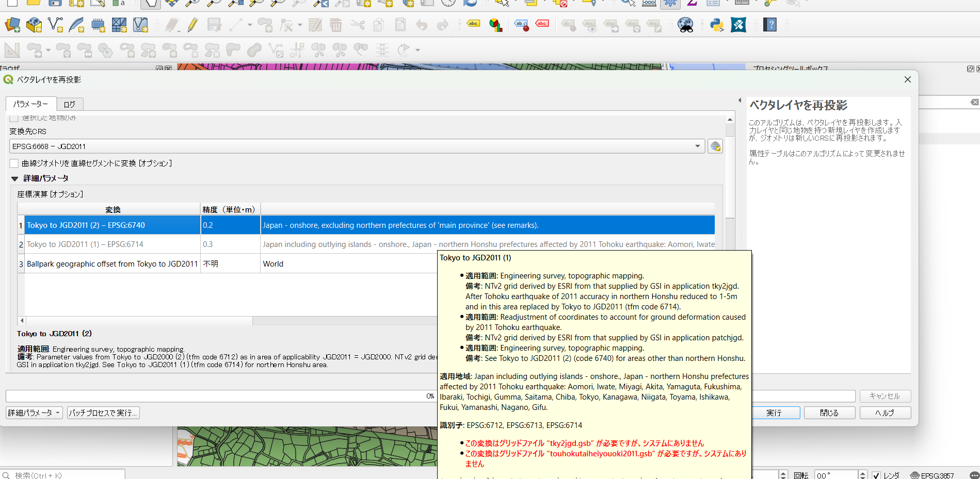
Task: Click the 閉じる close button
Action: [x=829, y=413]
